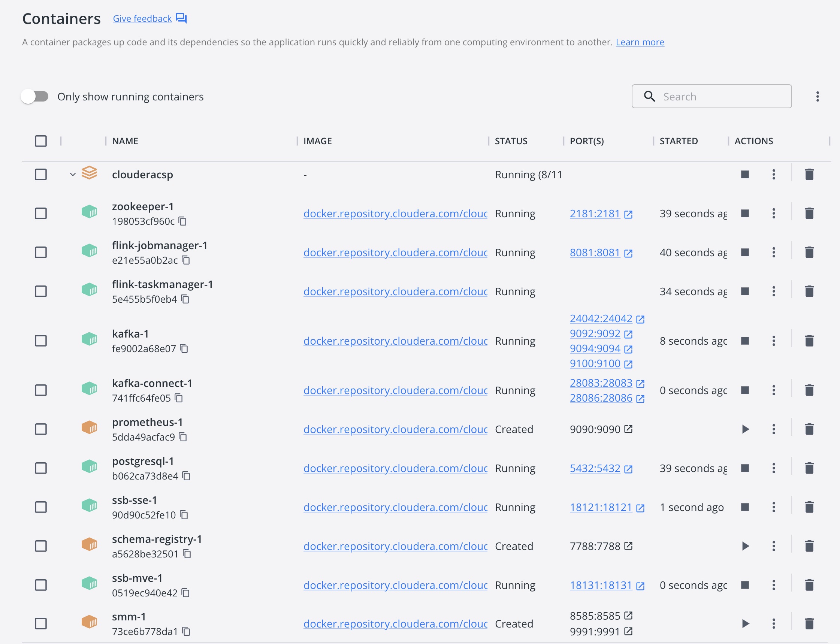
Task: Select the checkbox for postgresql-1
Action: pos(40,468)
